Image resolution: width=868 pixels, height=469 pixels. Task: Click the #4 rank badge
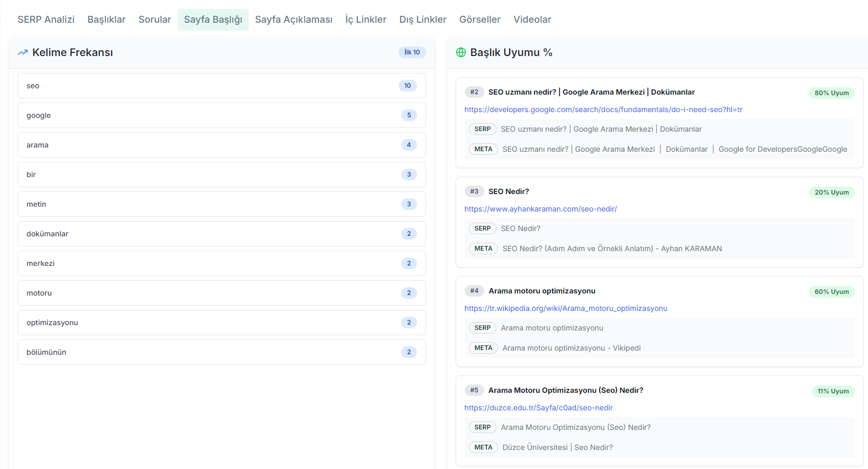[x=474, y=291]
